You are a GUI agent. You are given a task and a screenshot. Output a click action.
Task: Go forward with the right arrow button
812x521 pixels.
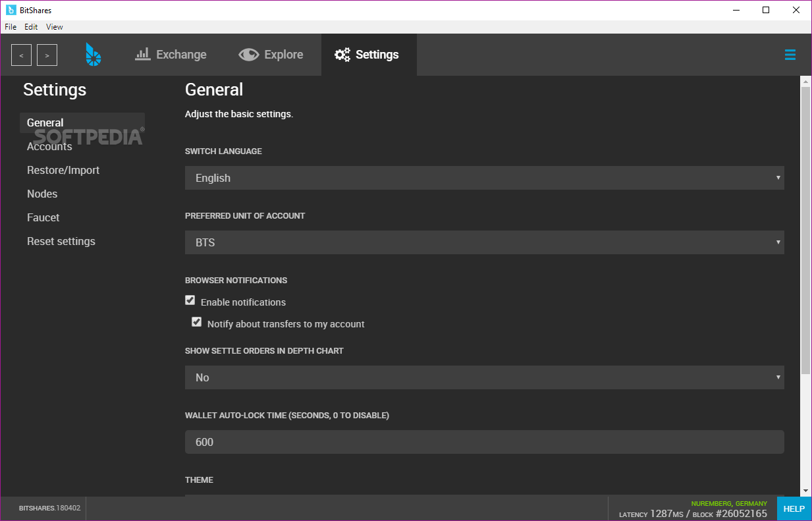click(47, 55)
